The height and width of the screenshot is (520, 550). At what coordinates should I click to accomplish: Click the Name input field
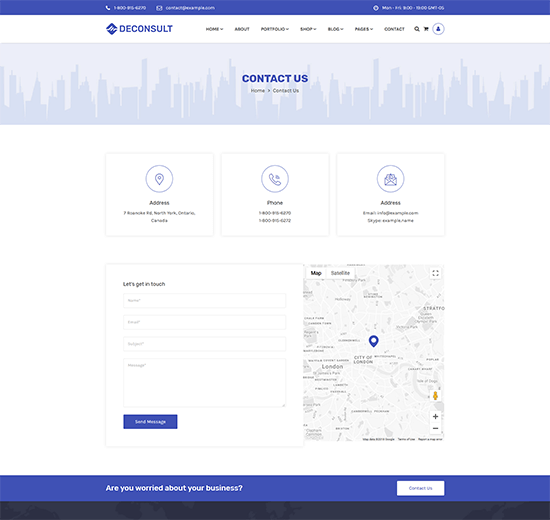pyautogui.click(x=204, y=301)
